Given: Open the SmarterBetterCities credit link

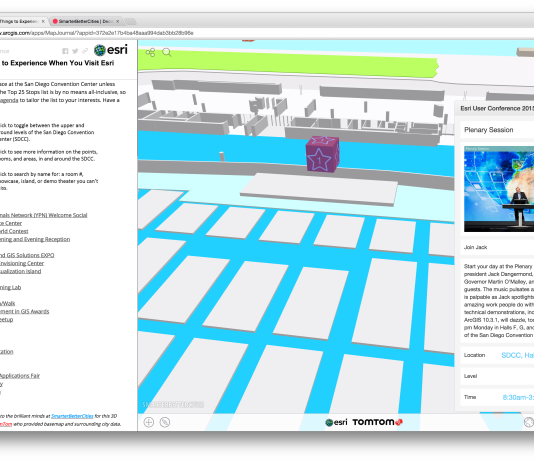Looking at the screenshot, I should 72,416.
